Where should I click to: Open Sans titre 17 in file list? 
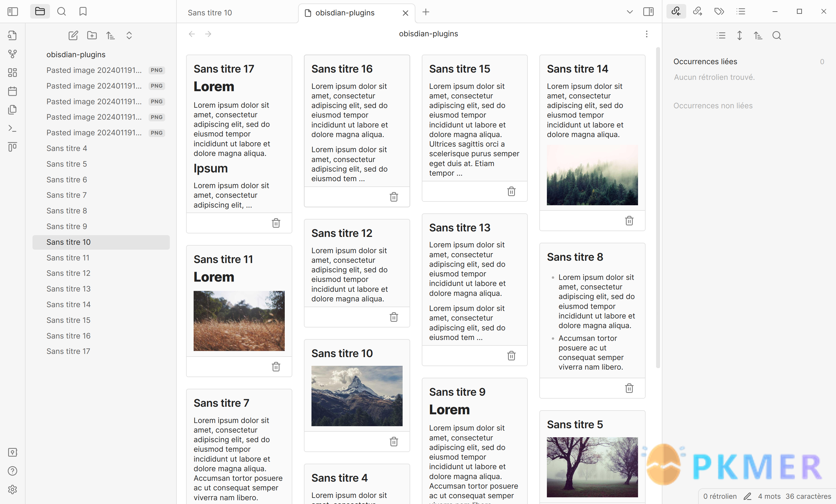(101, 351)
